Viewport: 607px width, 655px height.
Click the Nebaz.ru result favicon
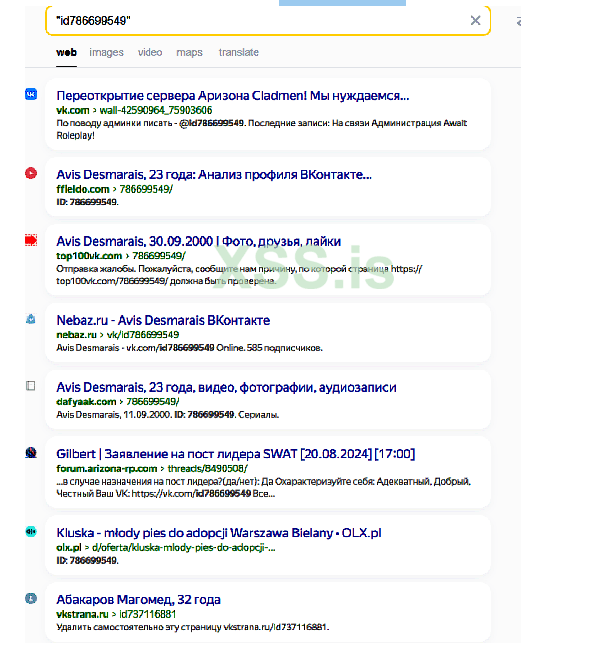[31, 319]
